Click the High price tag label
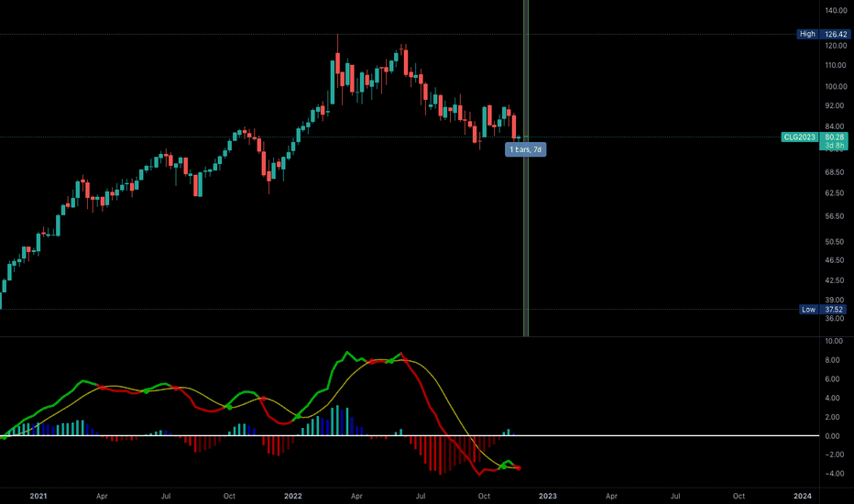The image size is (854, 504). (x=807, y=34)
